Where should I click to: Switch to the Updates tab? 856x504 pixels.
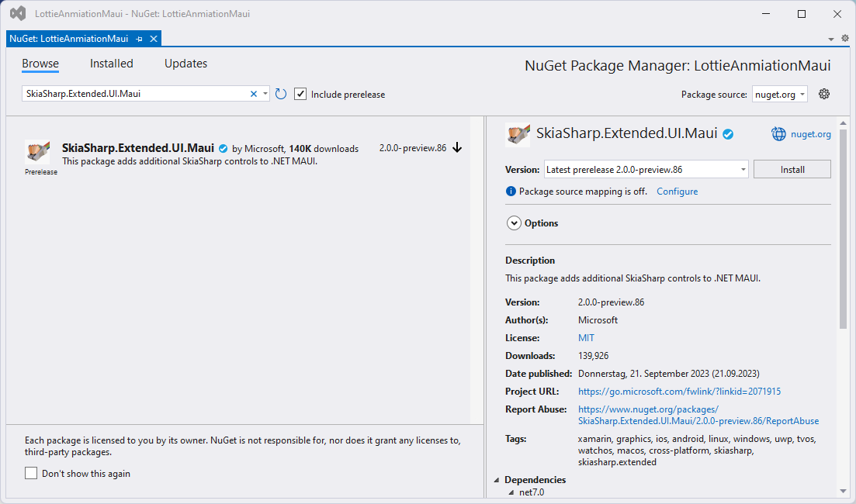pyautogui.click(x=185, y=64)
